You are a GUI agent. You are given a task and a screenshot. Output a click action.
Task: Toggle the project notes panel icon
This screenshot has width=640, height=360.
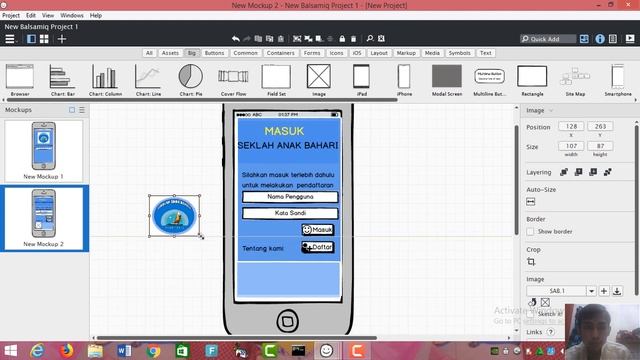[613, 39]
